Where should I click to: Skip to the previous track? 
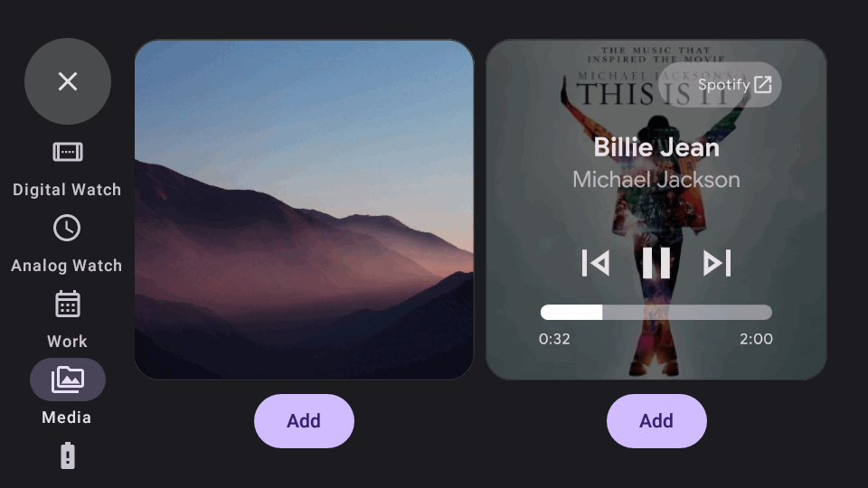[x=596, y=263]
